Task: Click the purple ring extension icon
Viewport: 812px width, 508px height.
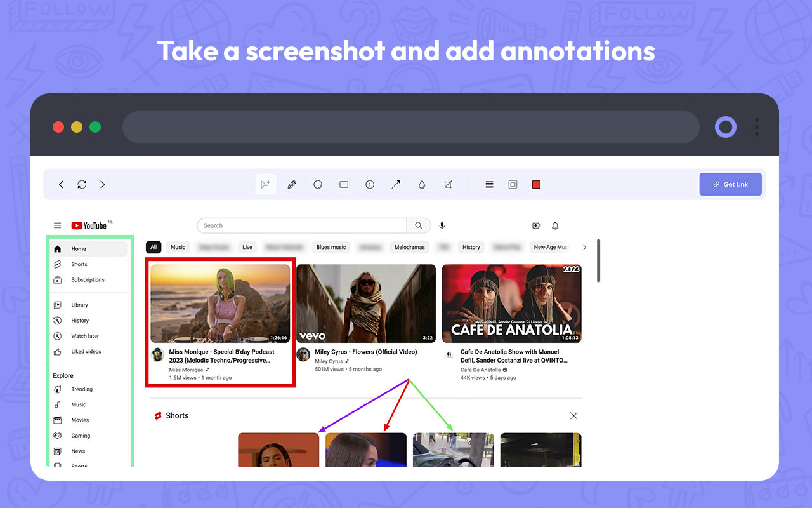Action: click(x=726, y=127)
